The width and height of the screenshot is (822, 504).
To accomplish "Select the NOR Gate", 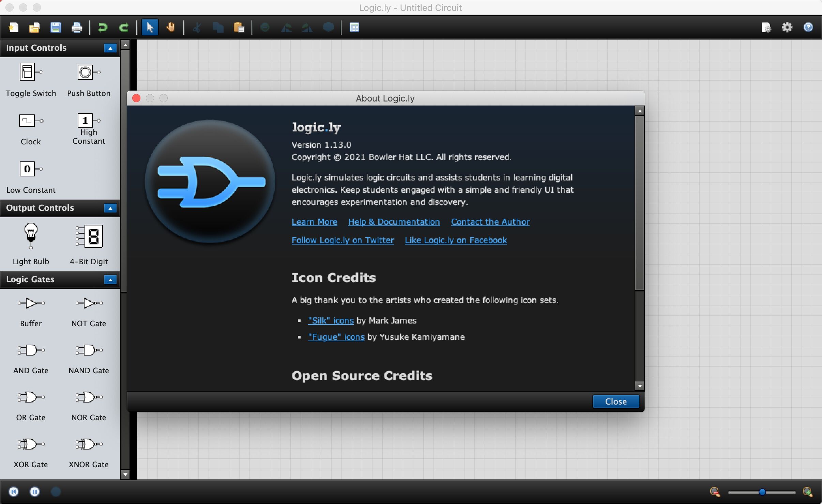I will click(89, 406).
